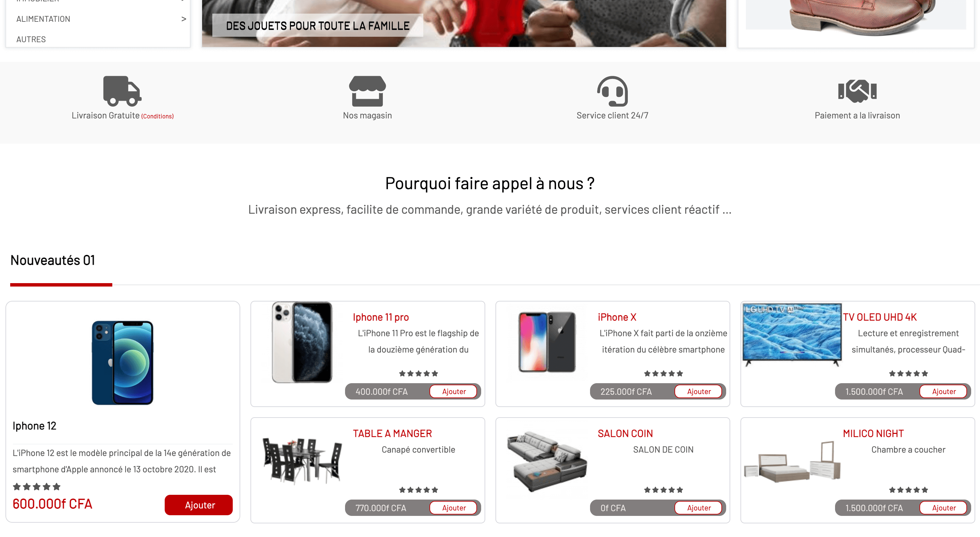Click star rating of iPhone X
Viewport: 980px width, 537px height.
coord(663,373)
